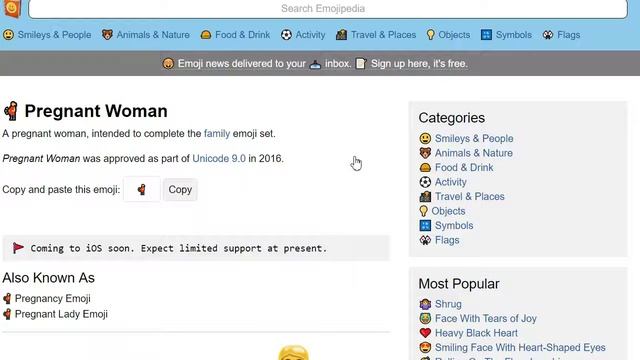Select Objects in the top navigation
This screenshot has width=640, height=360.
(x=454, y=35)
